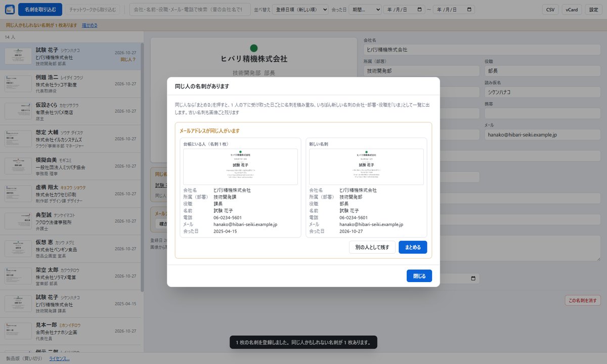Select 有限会社ツバメ商店 in the list

pos(54,112)
